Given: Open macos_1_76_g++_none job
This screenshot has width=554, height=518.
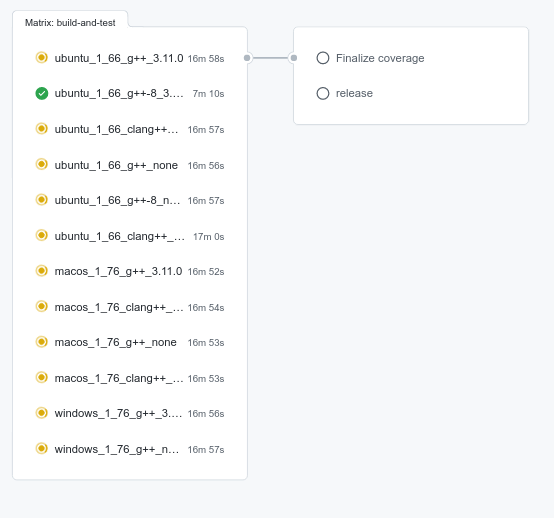Looking at the screenshot, I should pos(116,342).
